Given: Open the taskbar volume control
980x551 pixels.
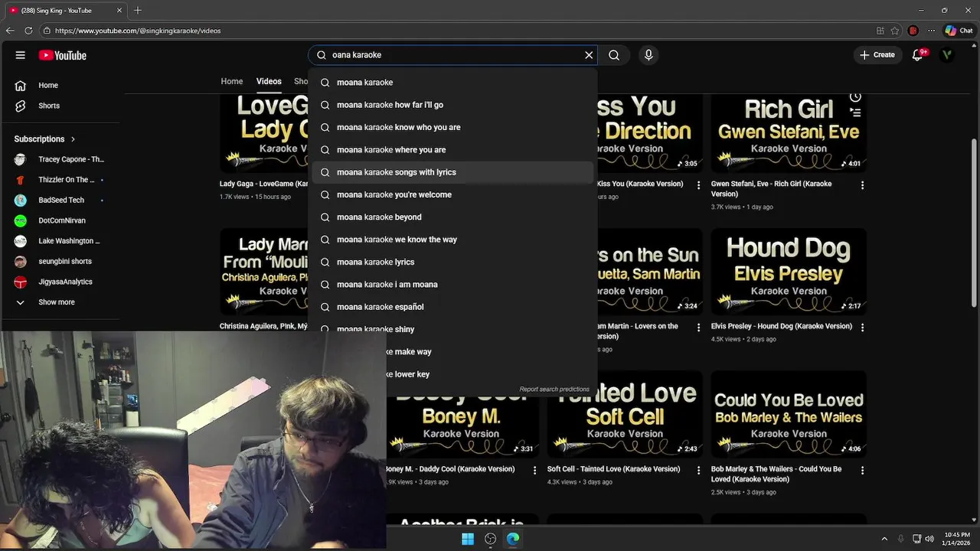Looking at the screenshot, I should tap(929, 539).
